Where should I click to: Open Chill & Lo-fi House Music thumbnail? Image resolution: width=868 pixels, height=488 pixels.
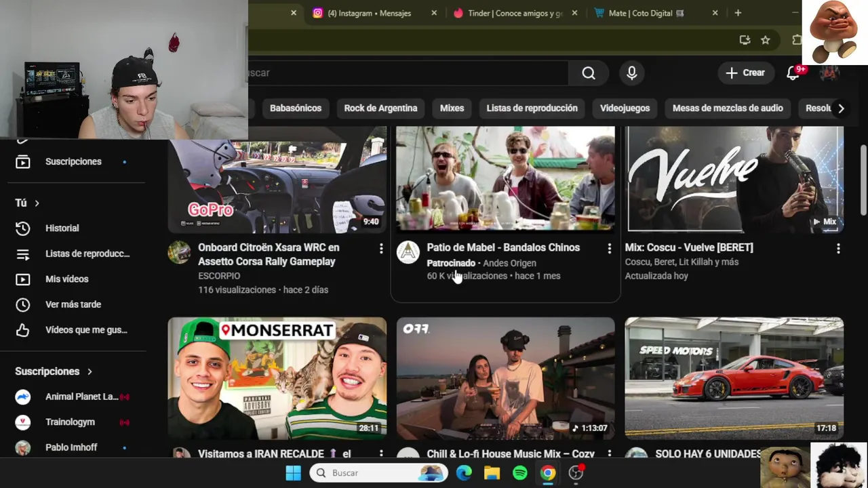tap(506, 378)
